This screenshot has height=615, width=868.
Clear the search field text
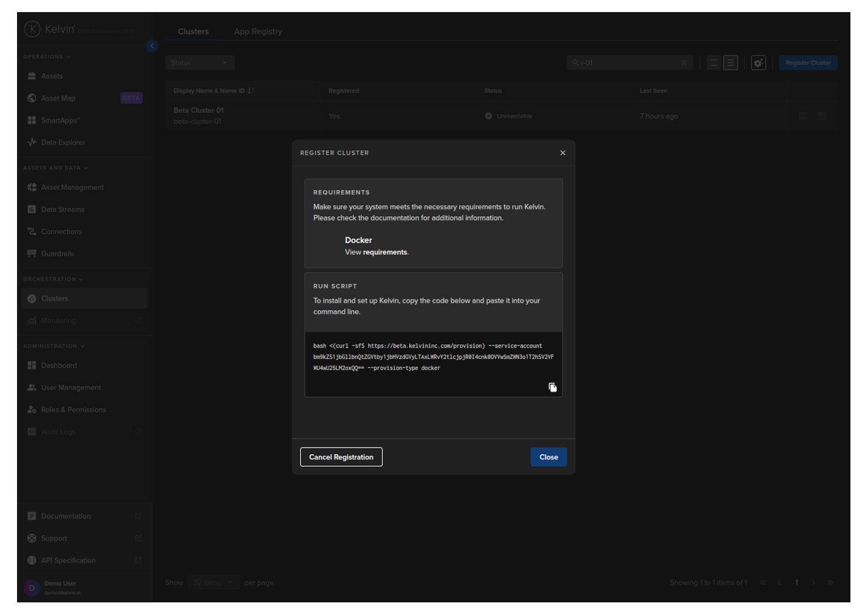point(684,63)
